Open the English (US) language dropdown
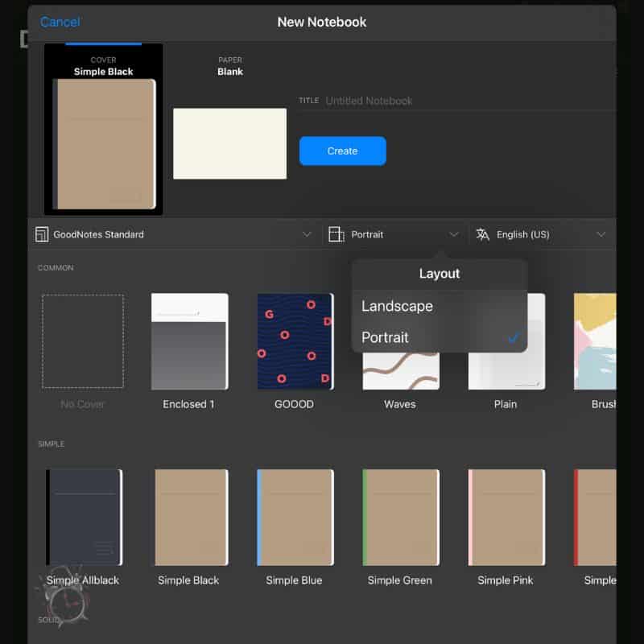This screenshot has width=644, height=644. coord(541,234)
